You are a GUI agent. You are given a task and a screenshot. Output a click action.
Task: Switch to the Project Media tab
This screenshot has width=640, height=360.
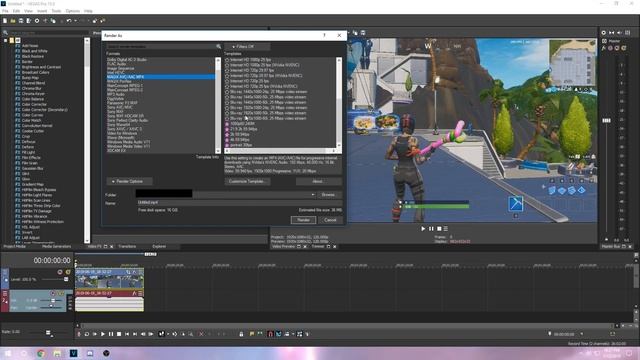point(15,247)
